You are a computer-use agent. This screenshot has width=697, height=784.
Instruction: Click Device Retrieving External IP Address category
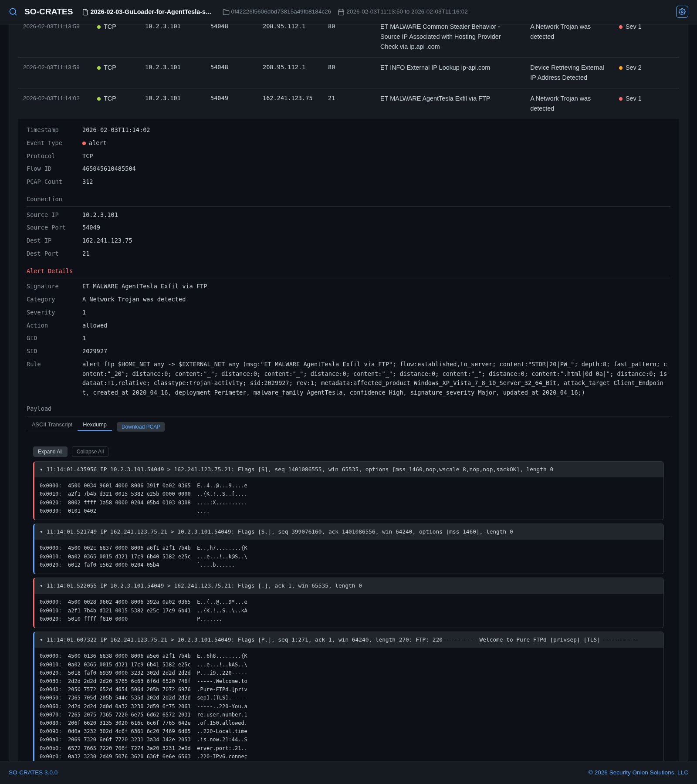(567, 73)
